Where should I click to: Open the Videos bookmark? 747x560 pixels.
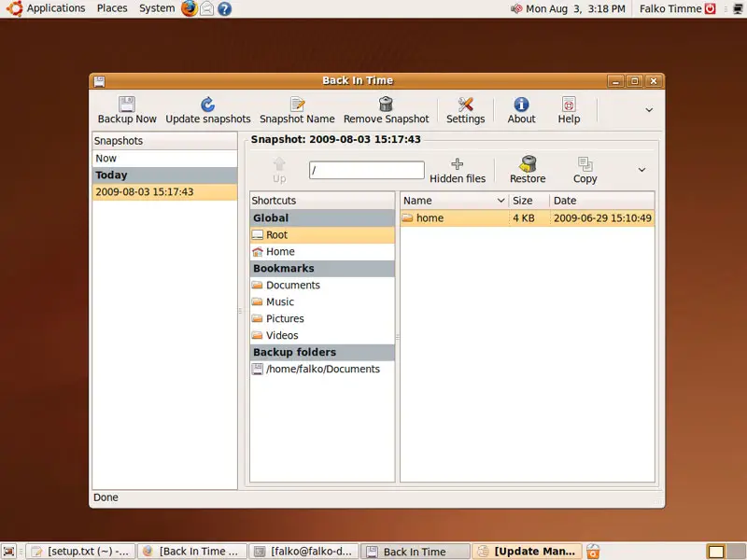point(322,335)
